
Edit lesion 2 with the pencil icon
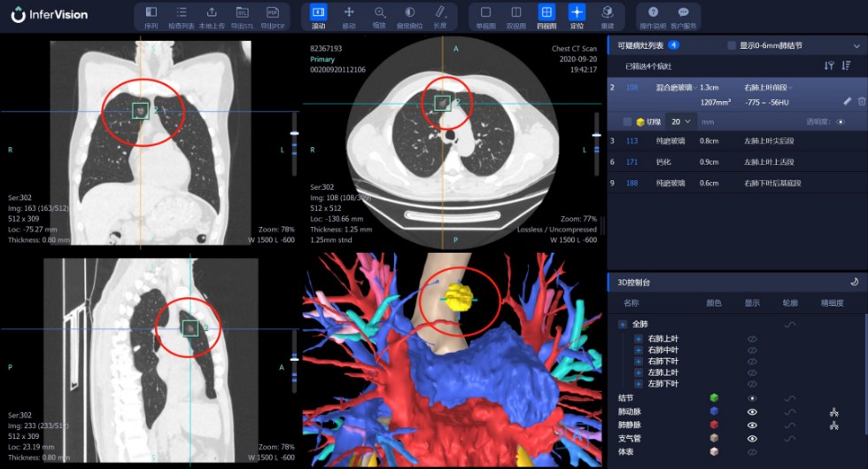coord(847,101)
